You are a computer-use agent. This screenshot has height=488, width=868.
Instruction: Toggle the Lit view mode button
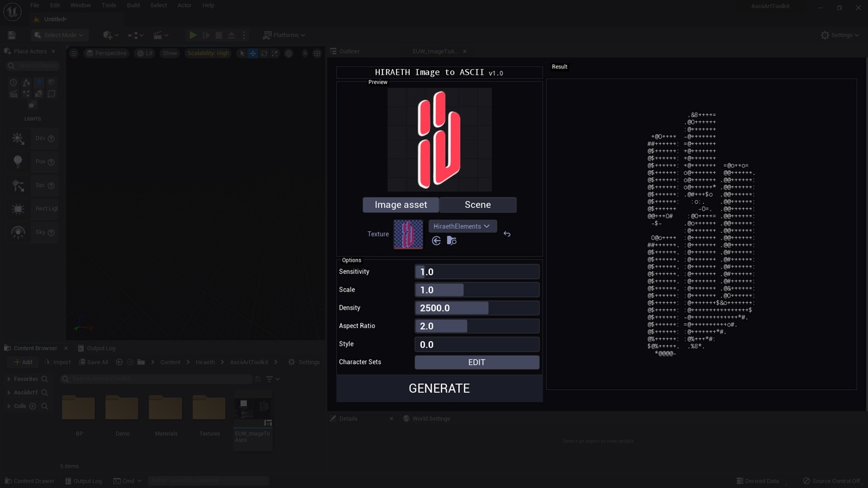tap(145, 54)
